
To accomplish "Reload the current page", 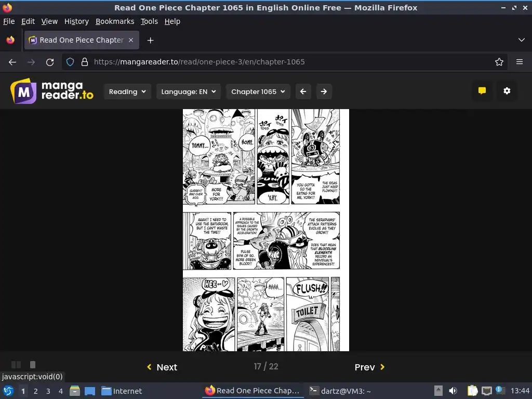I will tap(50, 62).
